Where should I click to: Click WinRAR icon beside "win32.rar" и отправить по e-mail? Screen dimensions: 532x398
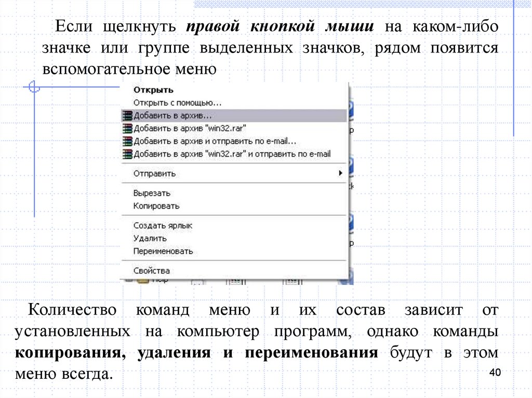pyautogui.click(x=127, y=154)
